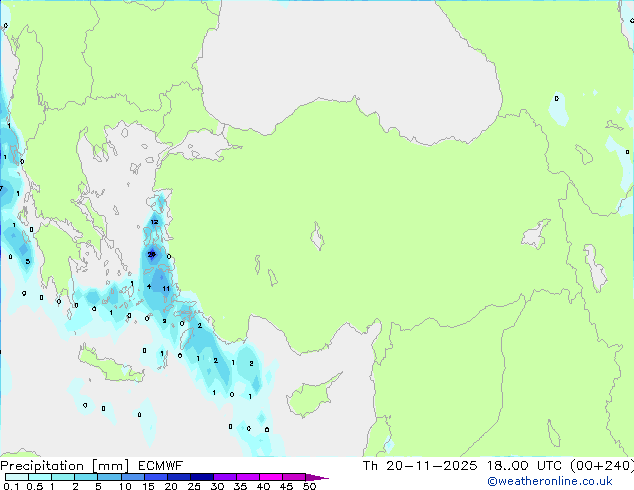Screen dimensions: 634x490
Task: Click the "ECMWF" model label
Action: pyautogui.click(x=161, y=466)
